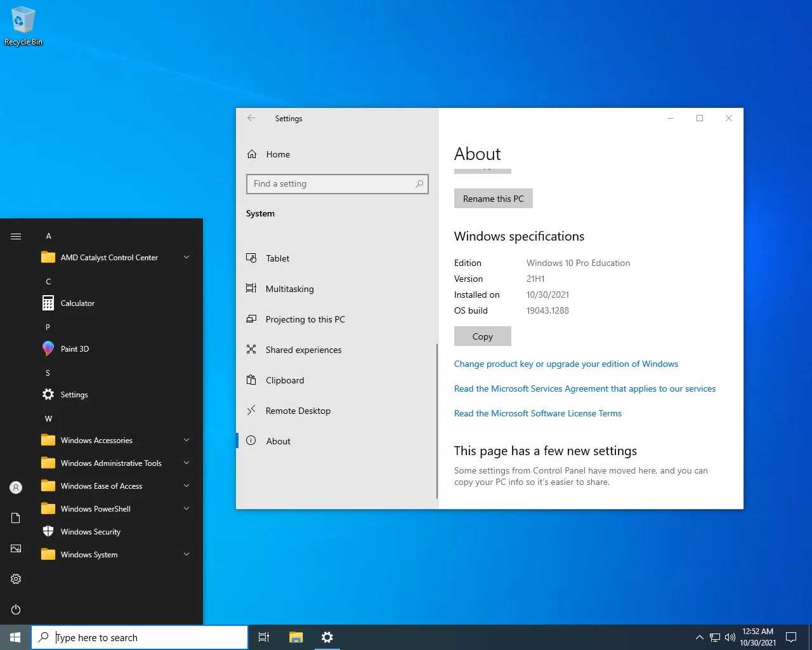Click the Power icon in Start menu
This screenshot has width=812, height=650.
tap(16, 609)
